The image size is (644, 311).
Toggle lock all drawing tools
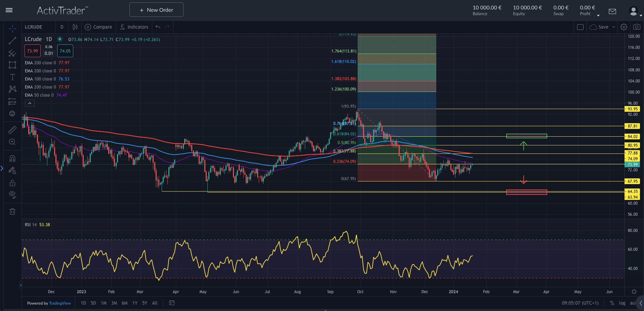coord(12,183)
